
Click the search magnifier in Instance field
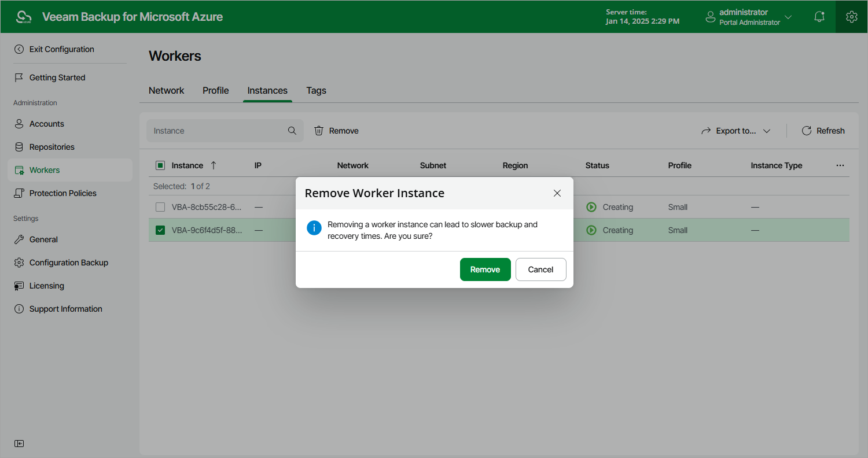coord(292,131)
